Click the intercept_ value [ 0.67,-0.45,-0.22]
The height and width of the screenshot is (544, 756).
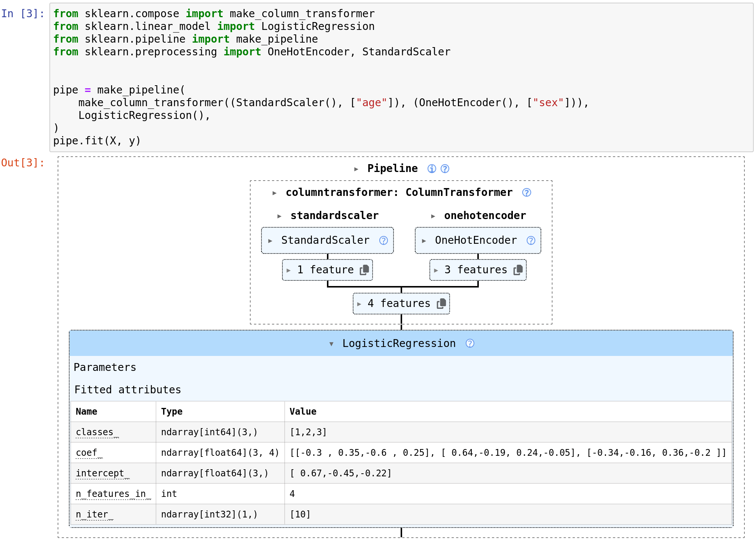pos(341,473)
